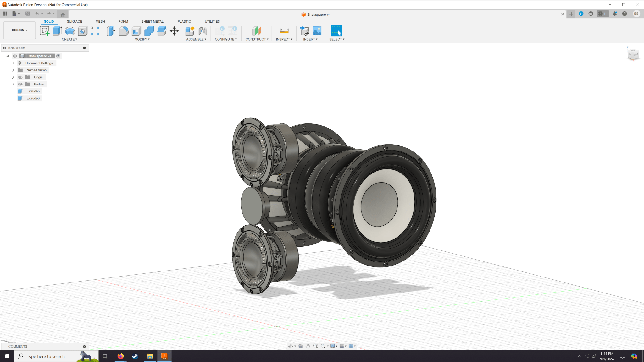Image resolution: width=644 pixels, height=362 pixels.
Task: Open the SELECT dropdown menu
Action: pos(337,39)
